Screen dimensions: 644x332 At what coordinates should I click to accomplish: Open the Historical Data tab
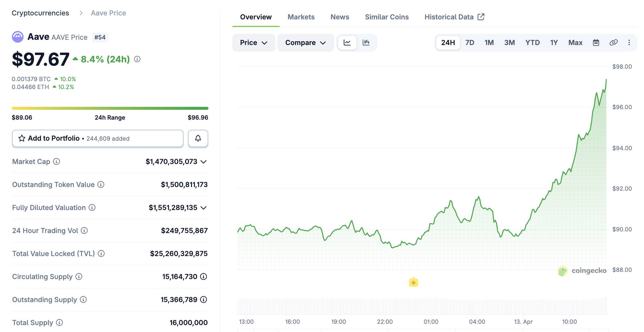tap(449, 17)
